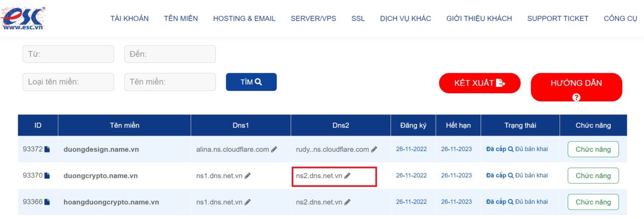Screen dimensions: 644x219
Task: Open HOSTING & EMAIL menu
Action: click(245, 19)
